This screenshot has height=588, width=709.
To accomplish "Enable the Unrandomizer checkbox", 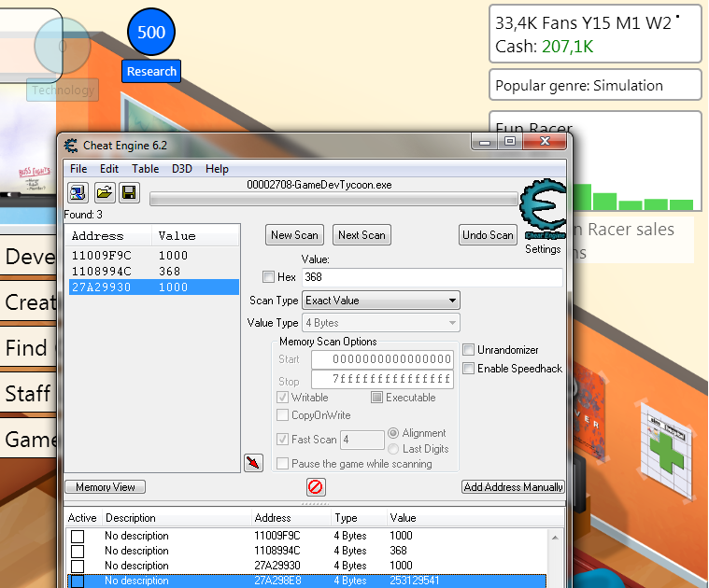I will pos(468,350).
